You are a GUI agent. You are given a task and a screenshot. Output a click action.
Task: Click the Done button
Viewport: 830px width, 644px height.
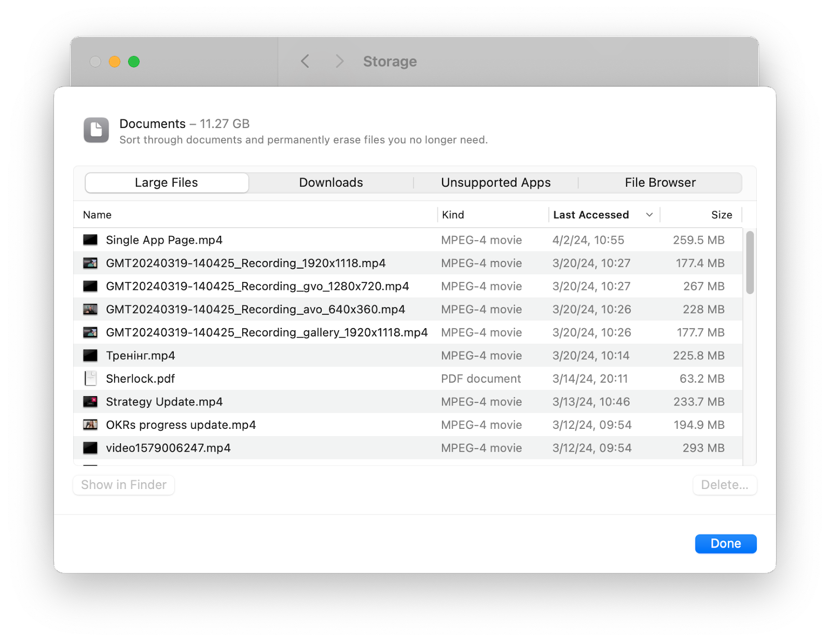725,543
